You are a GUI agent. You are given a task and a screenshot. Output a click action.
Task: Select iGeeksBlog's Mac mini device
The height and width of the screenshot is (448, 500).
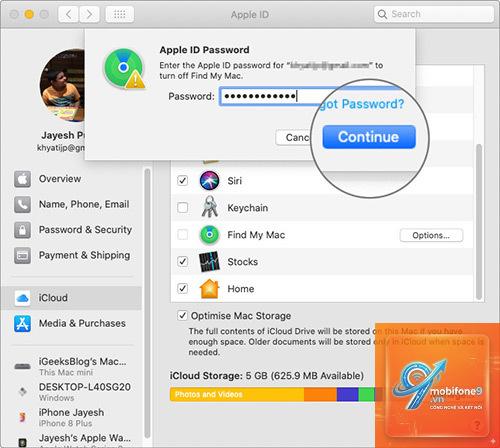coord(71,366)
